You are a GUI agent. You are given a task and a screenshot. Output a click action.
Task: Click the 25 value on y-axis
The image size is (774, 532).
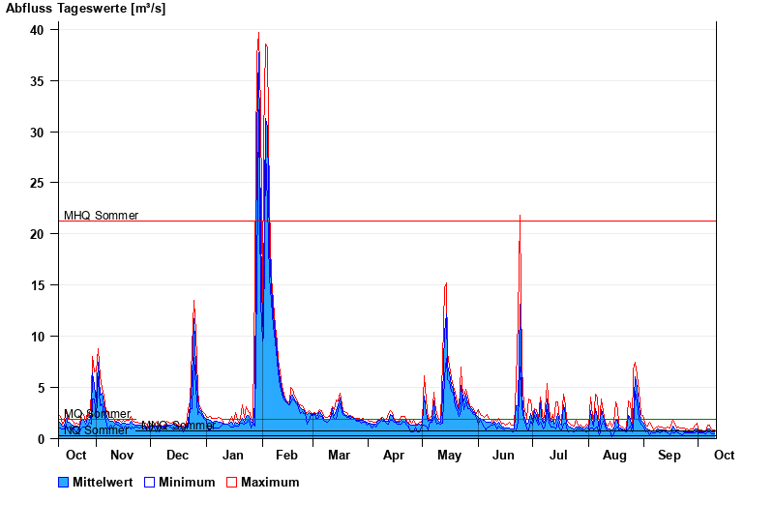[x=37, y=183]
